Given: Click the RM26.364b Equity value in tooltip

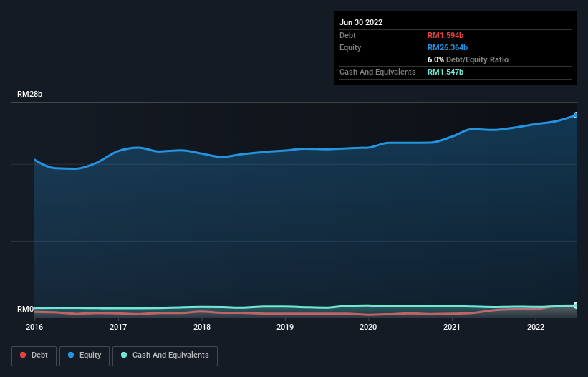Looking at the screenshot, I should (448, 47).
